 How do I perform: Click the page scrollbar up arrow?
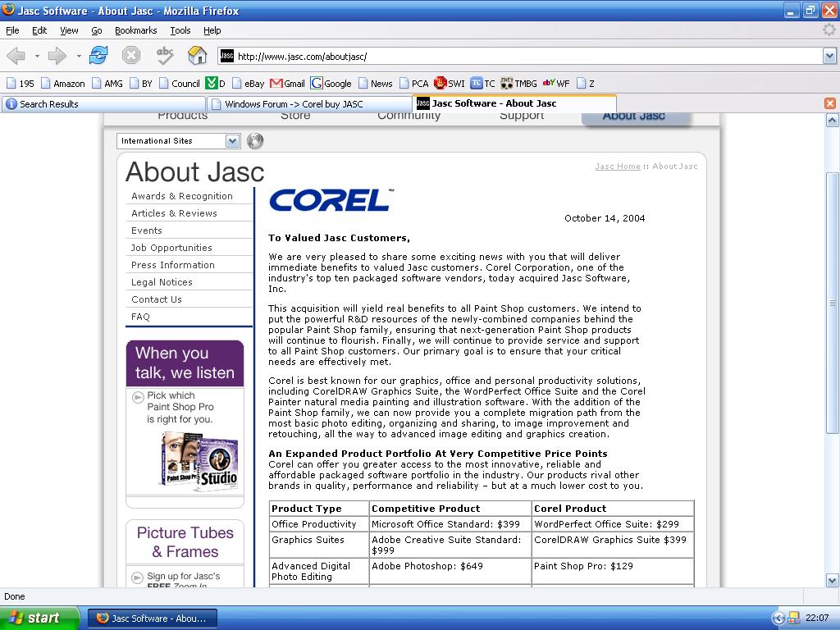pyautogui.click(x=832, y=120)
